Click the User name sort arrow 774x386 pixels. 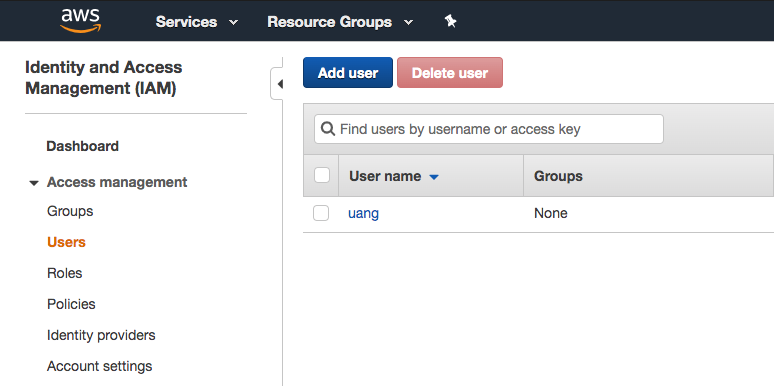(434, 177)
